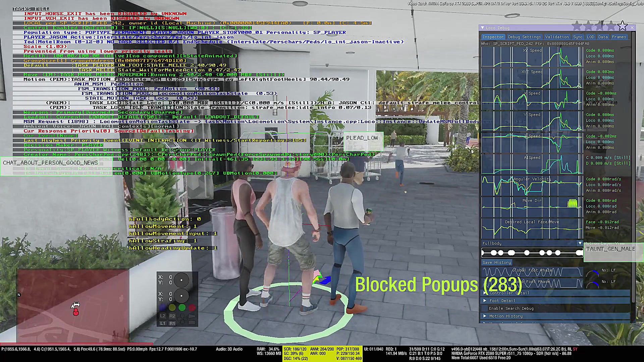Click the L2 trigger indicator

[163, 316]
